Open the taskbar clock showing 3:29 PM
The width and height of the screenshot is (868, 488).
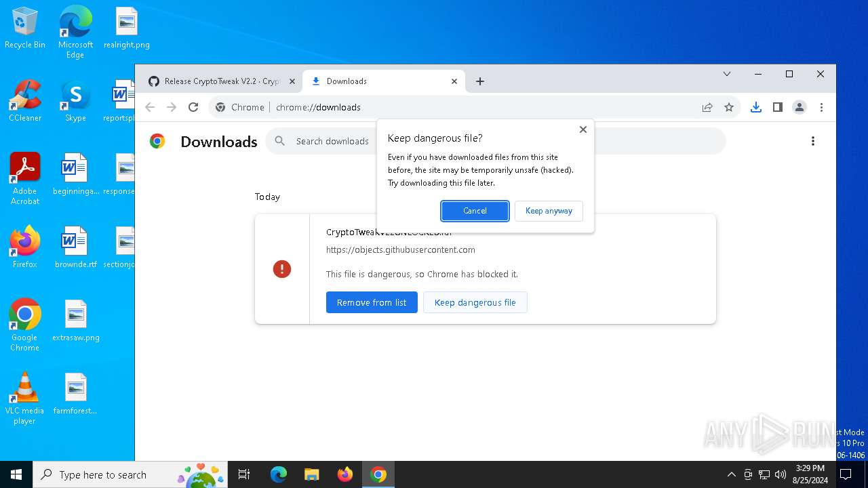click(810, 474)
